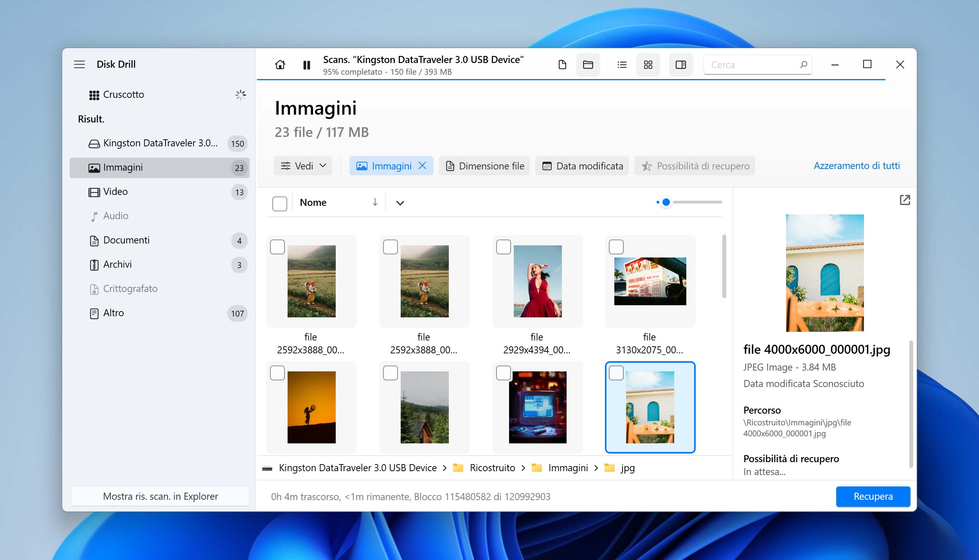Switch to folder view icon
This screenshot has width=979, height=560.
click(x=588, y=65)
